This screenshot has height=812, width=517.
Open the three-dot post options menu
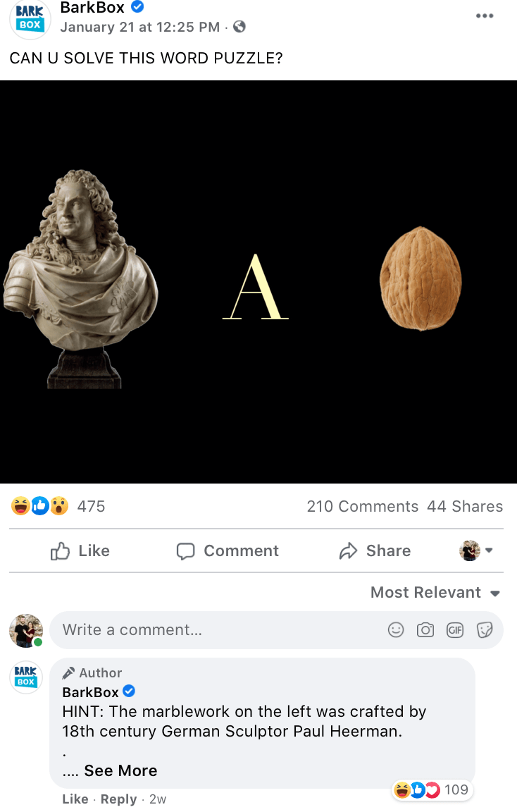(485, 16)
